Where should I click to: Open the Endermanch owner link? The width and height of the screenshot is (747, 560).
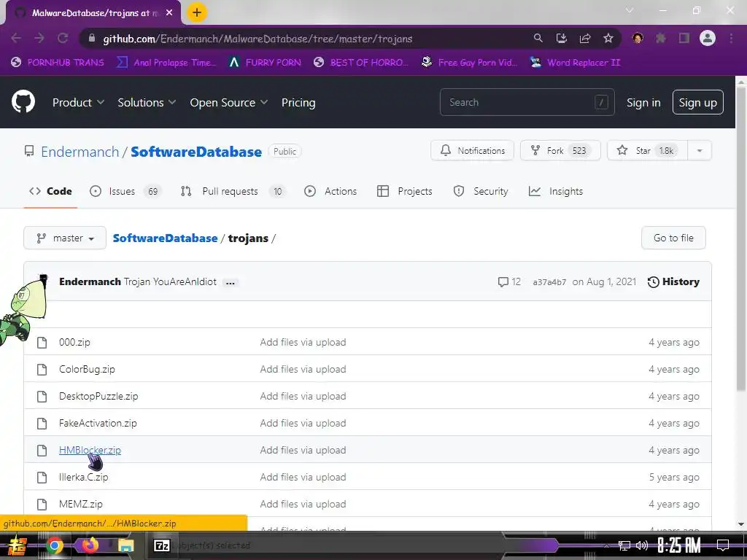[80, 152]
